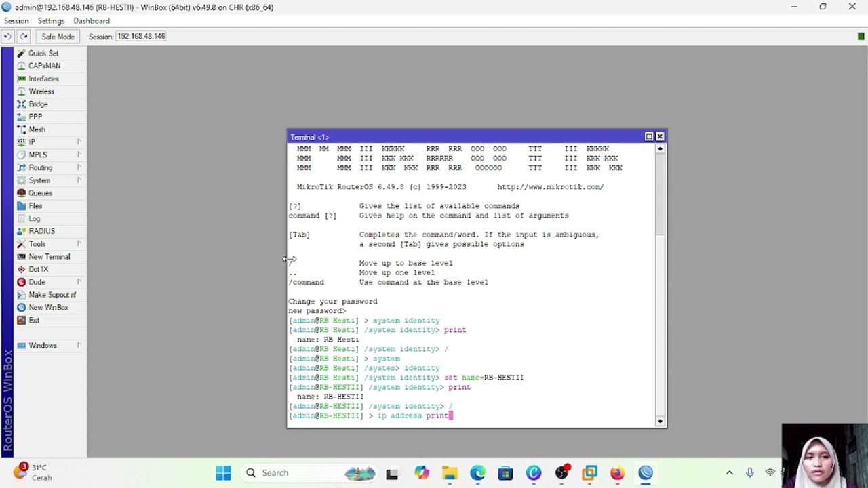Open Quick Set from the sidebar
868x488 pixels.
click(43, 53)
